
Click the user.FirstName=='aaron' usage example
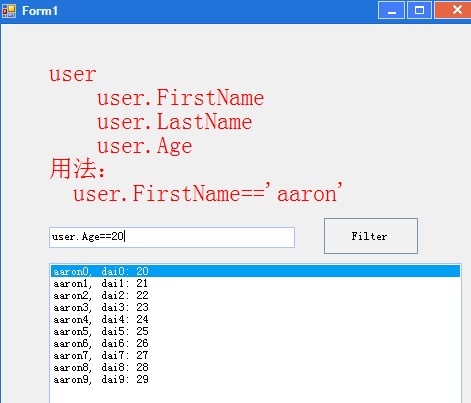[207, 193]
